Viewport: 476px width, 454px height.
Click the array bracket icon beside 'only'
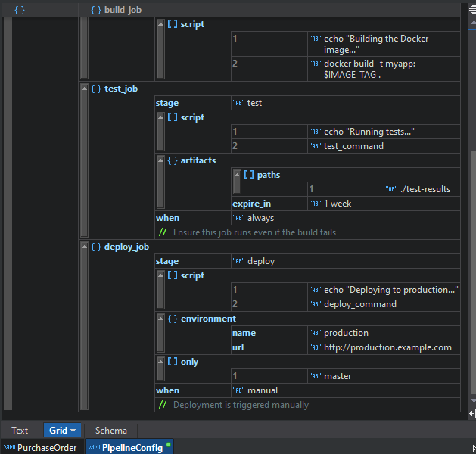click(x=172, y=362)
